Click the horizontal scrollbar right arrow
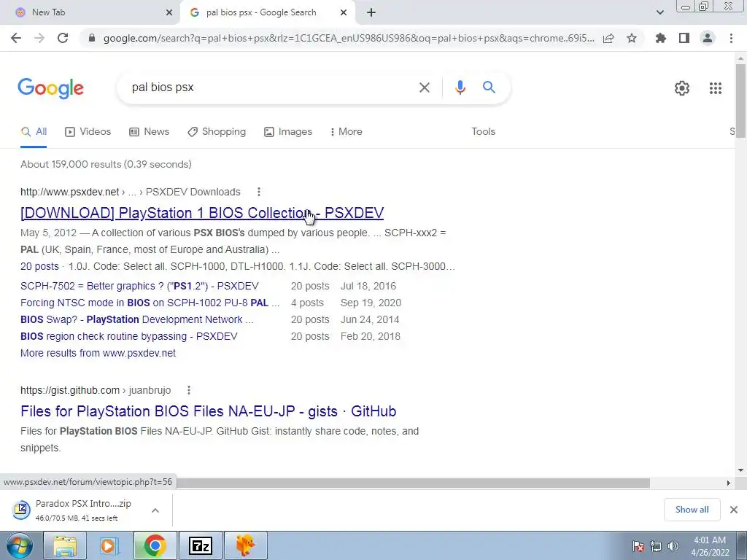The image size is (747, 560). click(728, 483)
